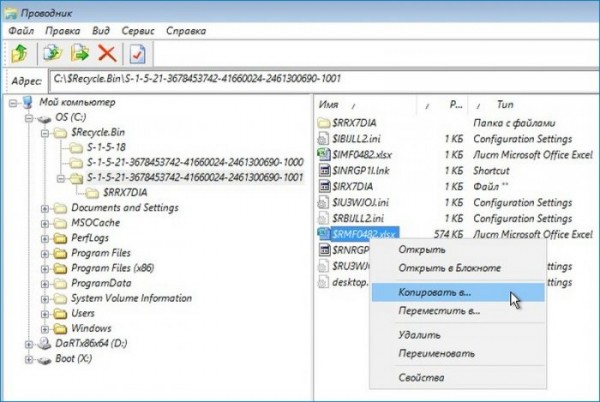This screenshot has width=600, height=402.
Task: Choose Свойства from context menu
Action: (x=458, y=378)
